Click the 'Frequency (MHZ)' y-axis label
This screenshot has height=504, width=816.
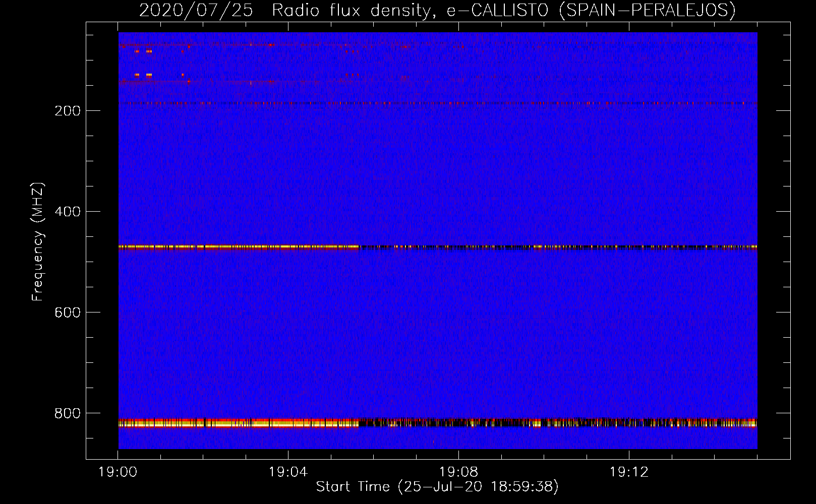(38, 242)
